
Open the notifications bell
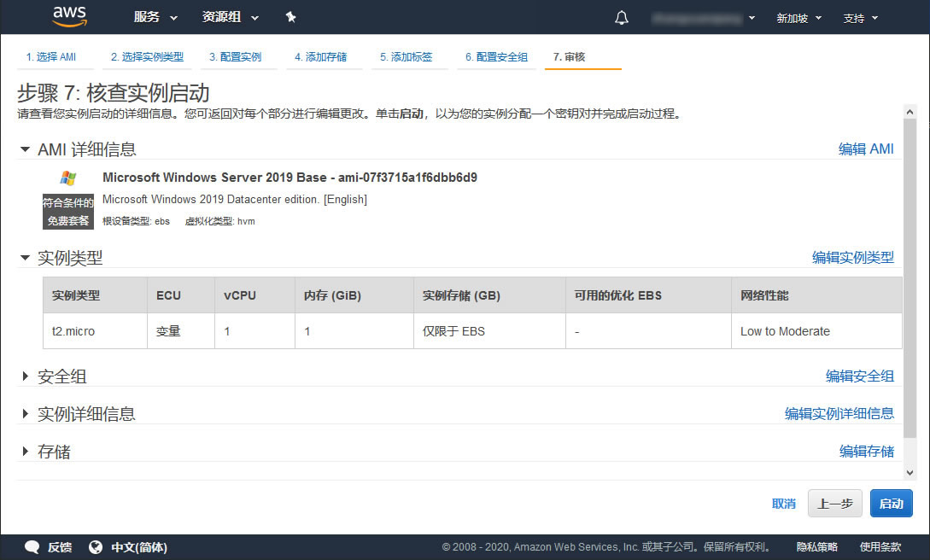click(x=621, y=18)
